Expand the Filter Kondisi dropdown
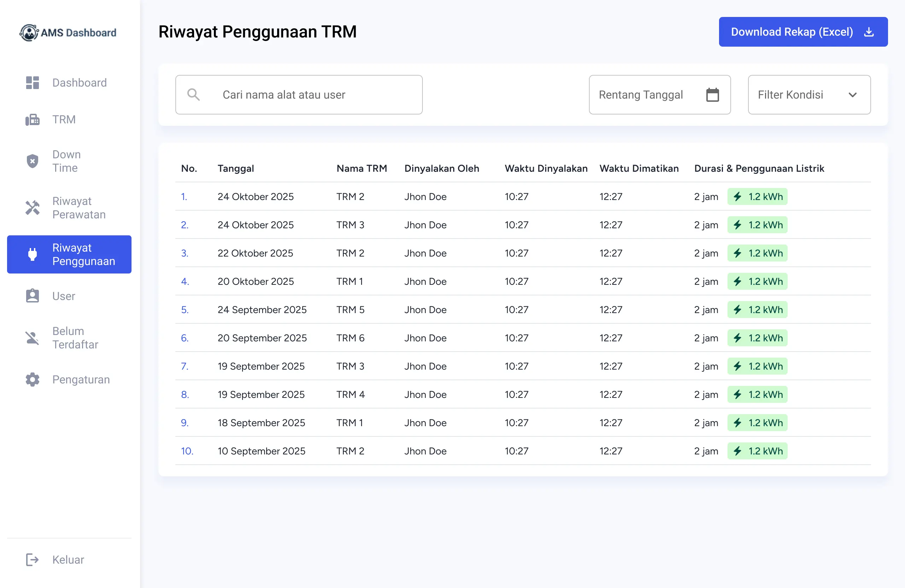This screenshot has height=588, width=905. click(809, 95)
